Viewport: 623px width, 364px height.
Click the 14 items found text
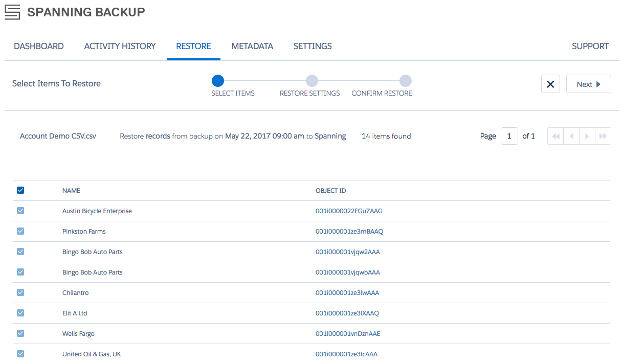(386, 136)
